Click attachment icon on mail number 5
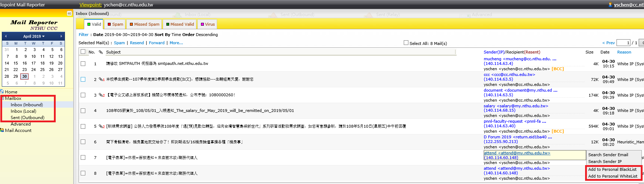 pyautogui.click(x=101, y=126)
